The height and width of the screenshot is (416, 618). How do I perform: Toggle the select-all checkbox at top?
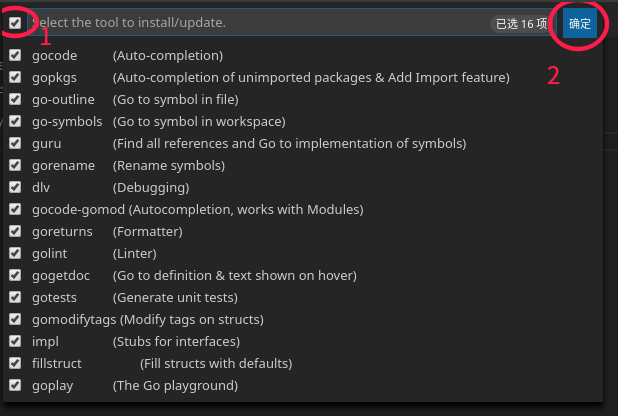click(x=15, y=22)
